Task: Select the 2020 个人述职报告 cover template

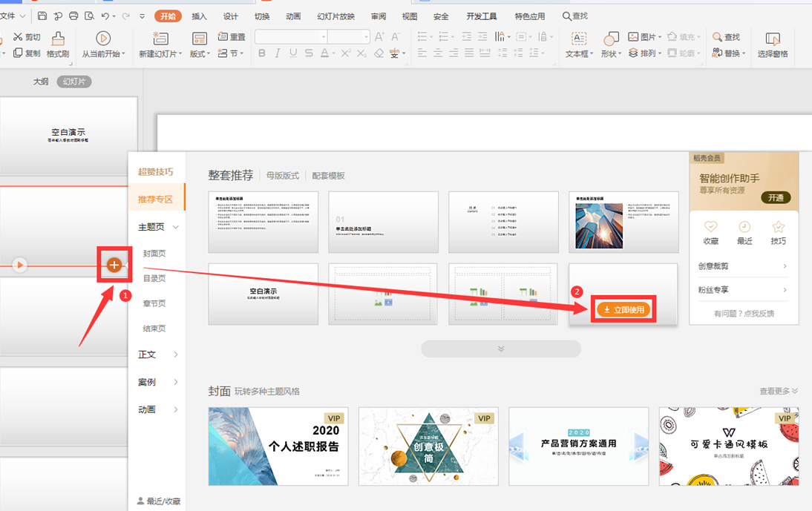Action: tap(278, 446)
